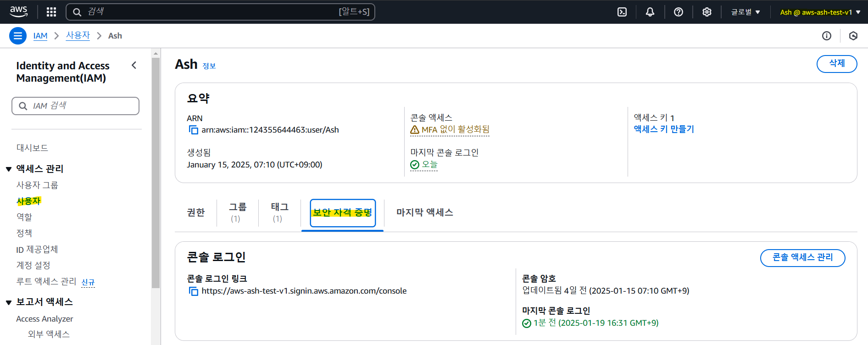Launch CloudShell from the top bar

click(622, 12)
